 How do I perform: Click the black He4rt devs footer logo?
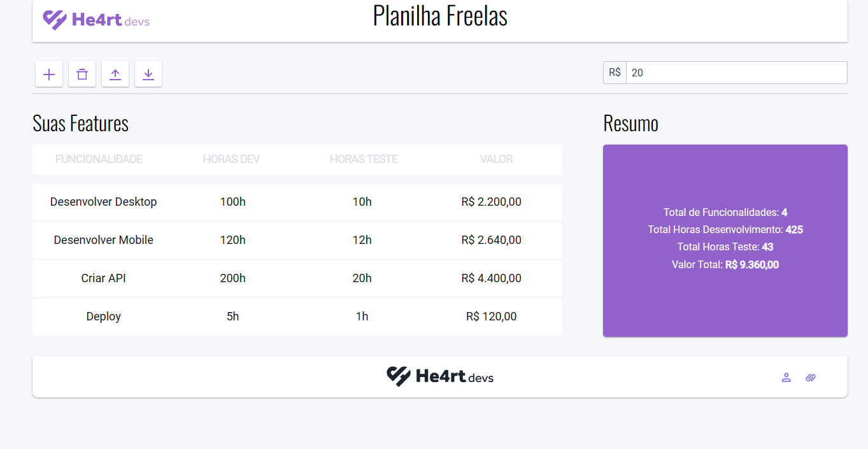[x=440, y=376]
